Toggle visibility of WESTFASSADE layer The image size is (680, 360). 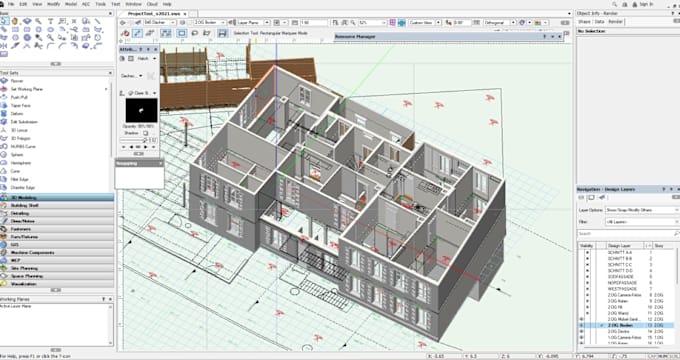pyautogui.click(x=588, y=289)
